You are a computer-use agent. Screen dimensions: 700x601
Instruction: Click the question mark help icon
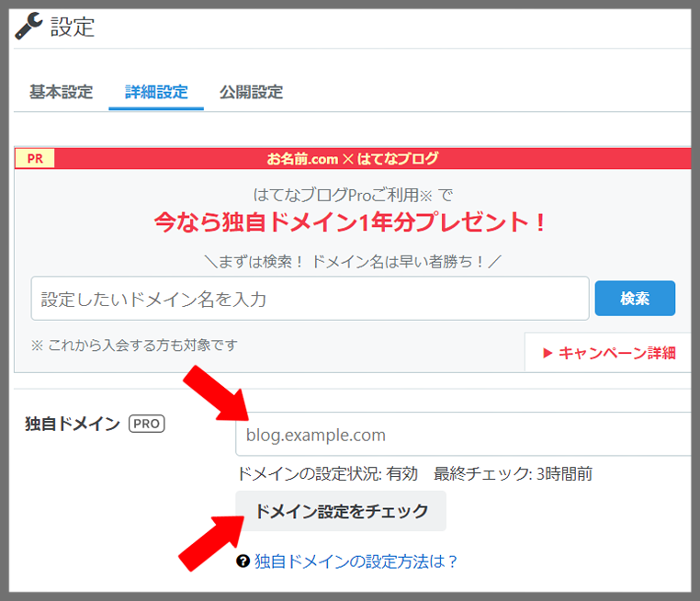pyautogui.click(x=243, y=561)
